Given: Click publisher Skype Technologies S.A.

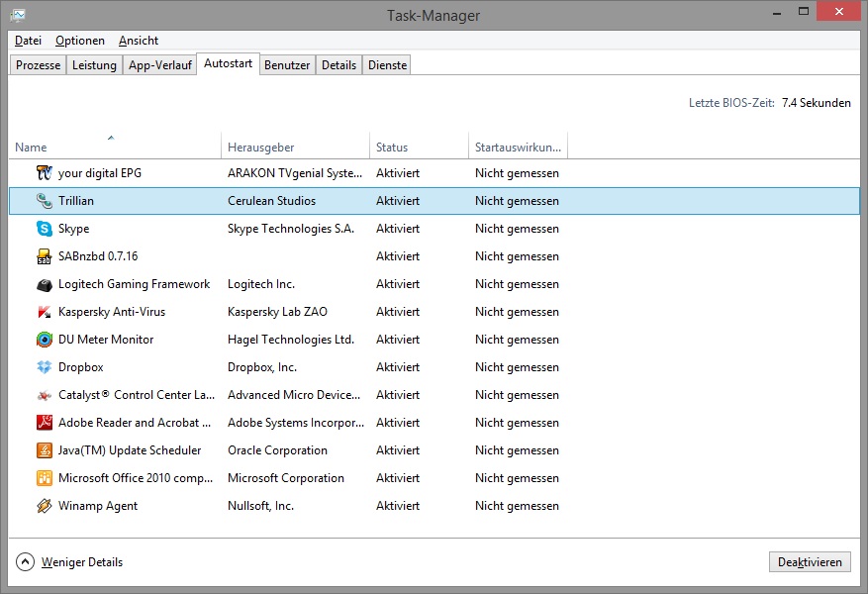Looking at the screenshot, I should pos(291,229).
